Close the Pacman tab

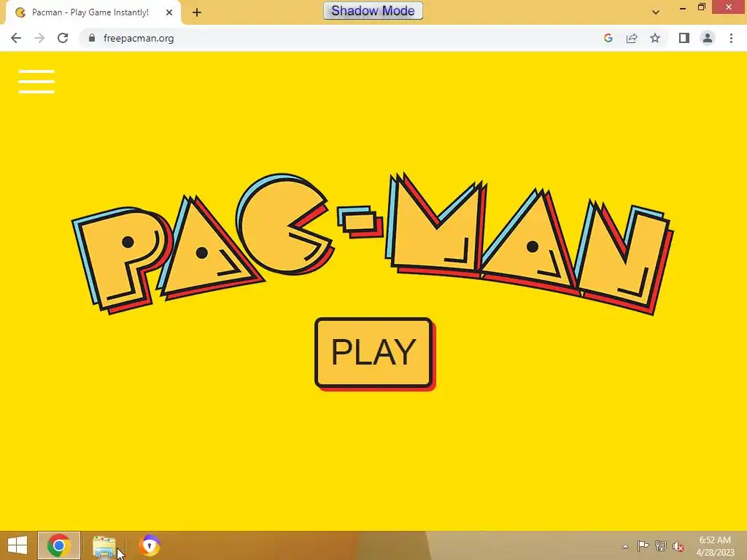169,12
